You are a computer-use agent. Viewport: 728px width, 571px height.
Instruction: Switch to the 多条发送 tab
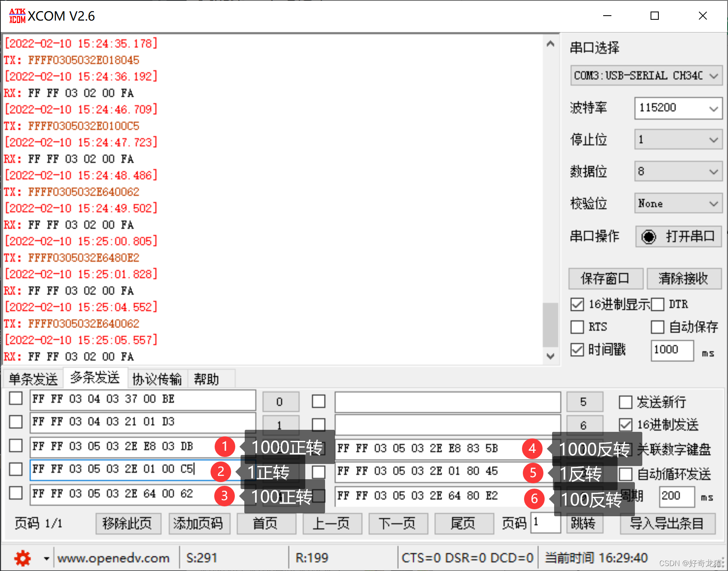coord(95,378)
